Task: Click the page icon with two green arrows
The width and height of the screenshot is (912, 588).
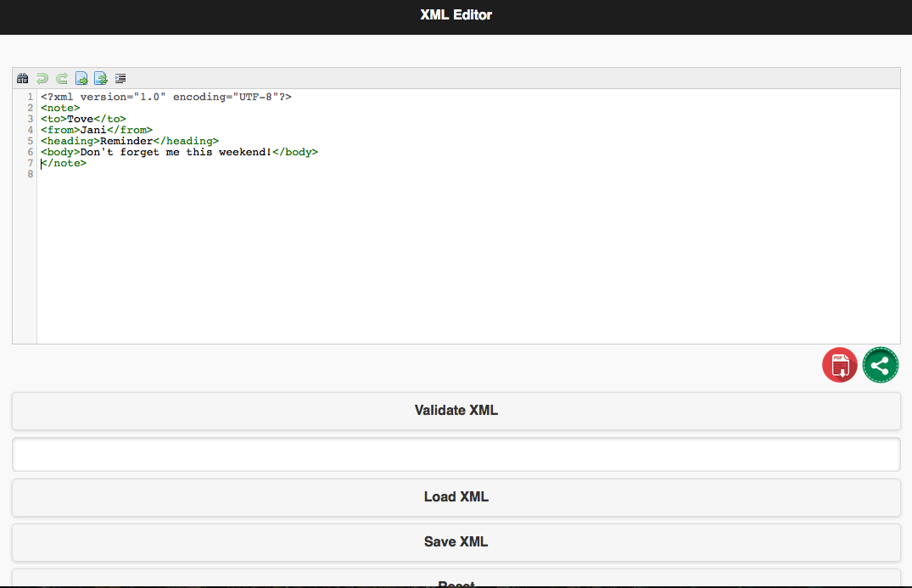Action: coord(101,79)
